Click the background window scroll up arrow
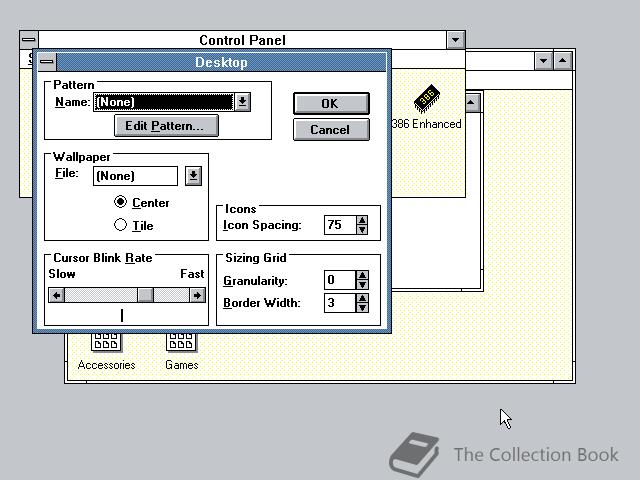This screenshot has width=640, height=480. 471,102
